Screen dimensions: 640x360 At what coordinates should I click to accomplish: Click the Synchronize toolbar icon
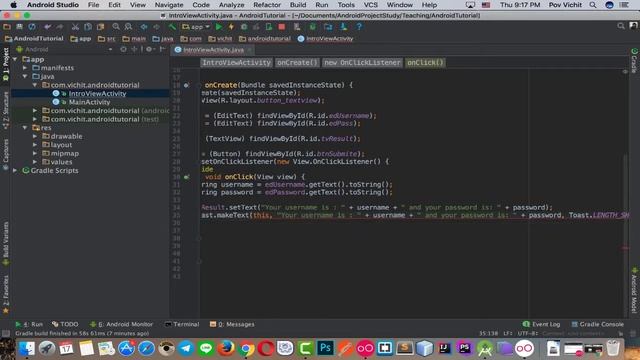coord(32,27)
